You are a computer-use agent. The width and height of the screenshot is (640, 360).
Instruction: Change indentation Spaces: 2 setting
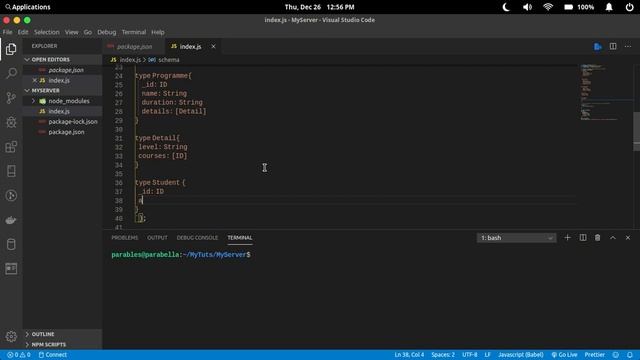coord(443,355)
